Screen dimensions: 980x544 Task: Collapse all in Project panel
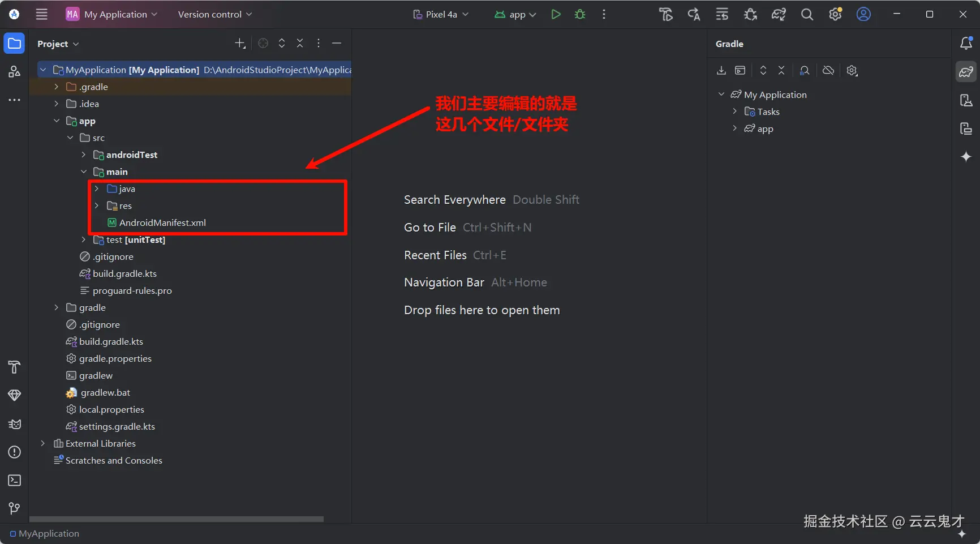300,43
